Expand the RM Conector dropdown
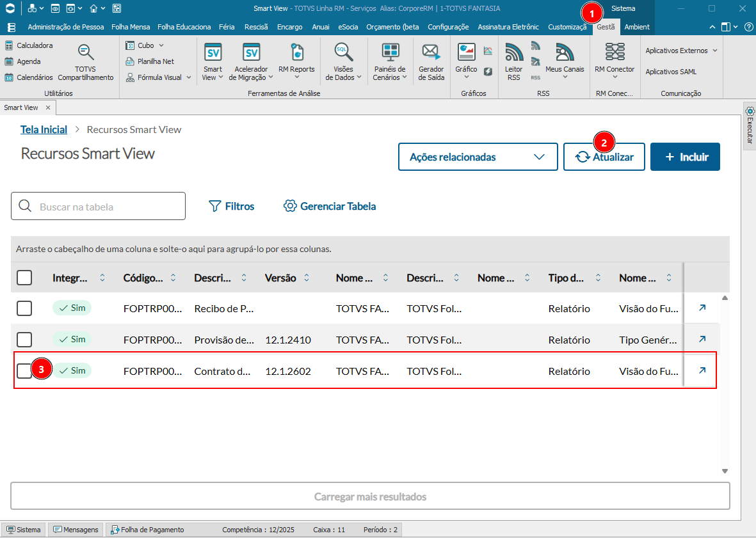The width and height of the screenshot is (756, 538). pos(615,77)
